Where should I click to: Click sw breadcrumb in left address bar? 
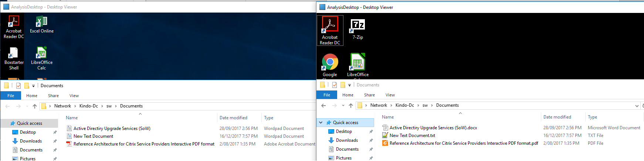(109, 106)
